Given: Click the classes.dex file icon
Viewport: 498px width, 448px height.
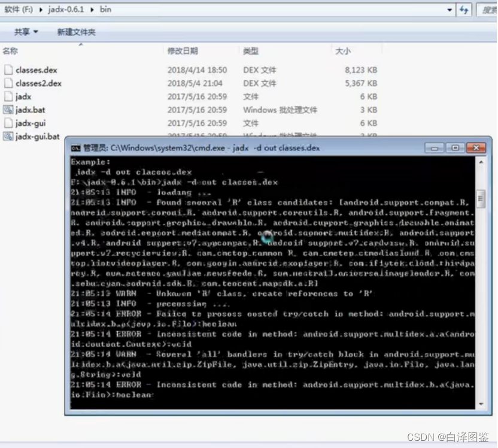Looking at the screenshot, I should pos(8,70).
